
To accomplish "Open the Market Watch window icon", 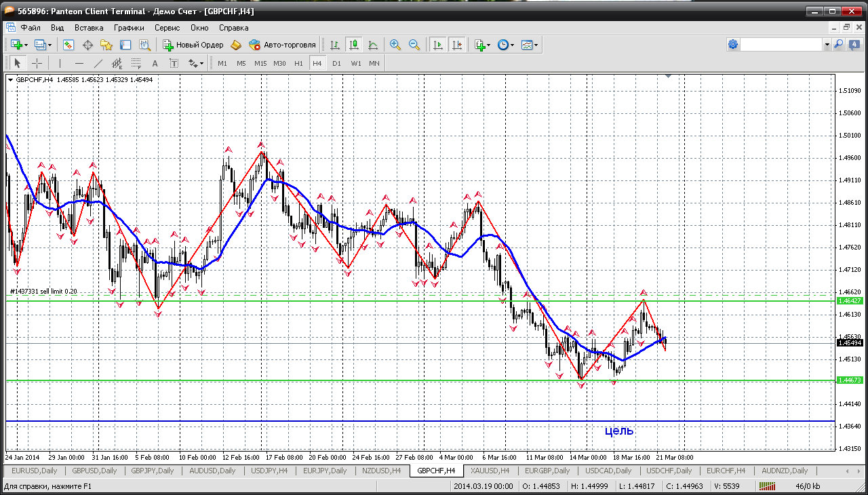I will 68,45.
